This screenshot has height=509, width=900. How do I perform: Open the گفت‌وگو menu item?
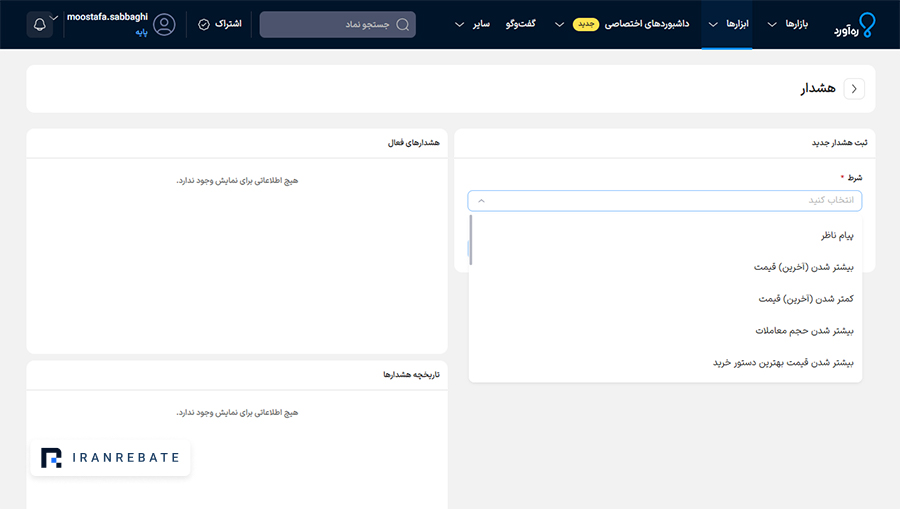pos(521,24)
